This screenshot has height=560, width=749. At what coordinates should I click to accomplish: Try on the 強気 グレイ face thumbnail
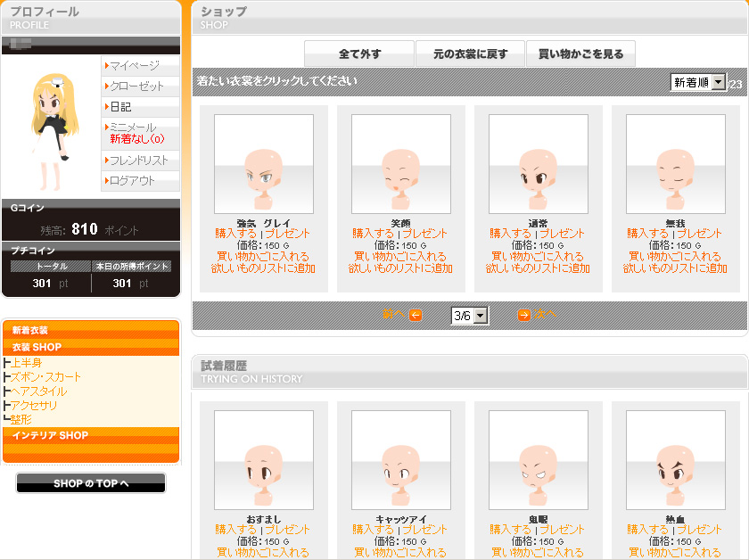(264, 164)
